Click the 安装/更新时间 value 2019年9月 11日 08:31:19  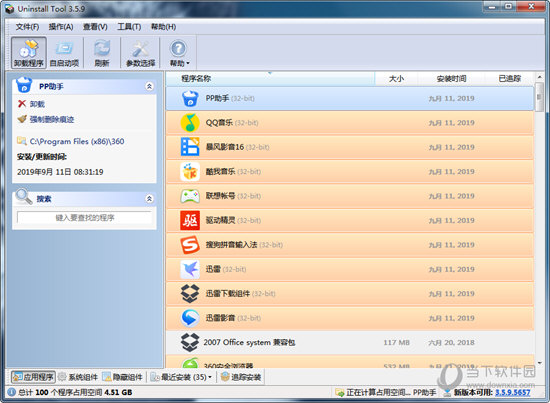point(60,172)
